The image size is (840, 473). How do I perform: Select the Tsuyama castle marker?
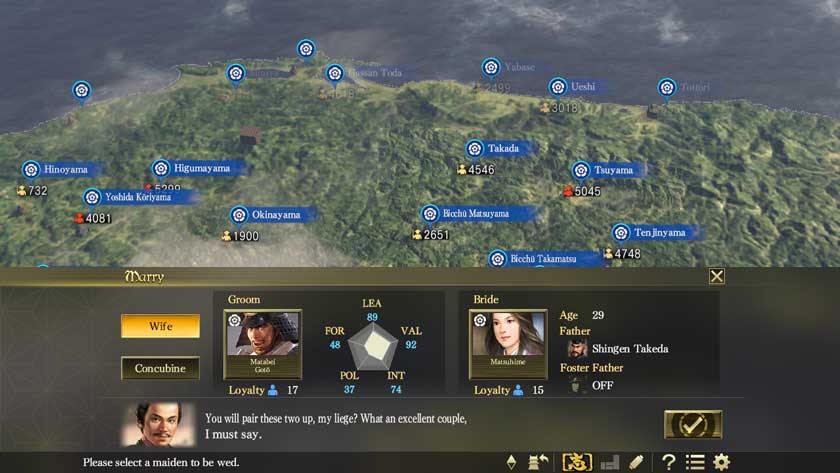click(581, 171)
